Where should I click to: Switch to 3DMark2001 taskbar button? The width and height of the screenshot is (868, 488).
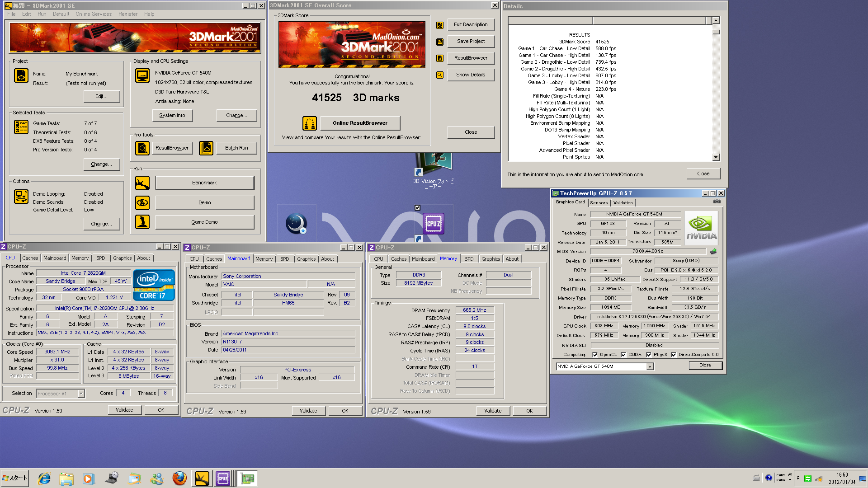202,479
